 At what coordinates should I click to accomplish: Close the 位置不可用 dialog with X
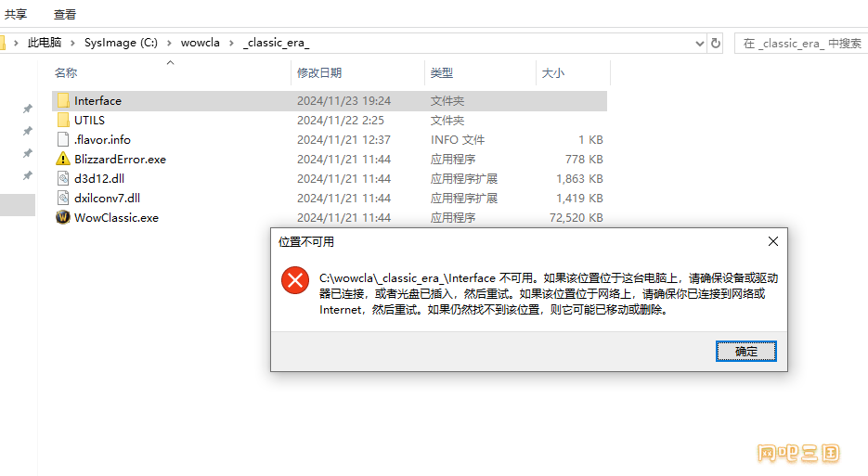click(773, 241)
